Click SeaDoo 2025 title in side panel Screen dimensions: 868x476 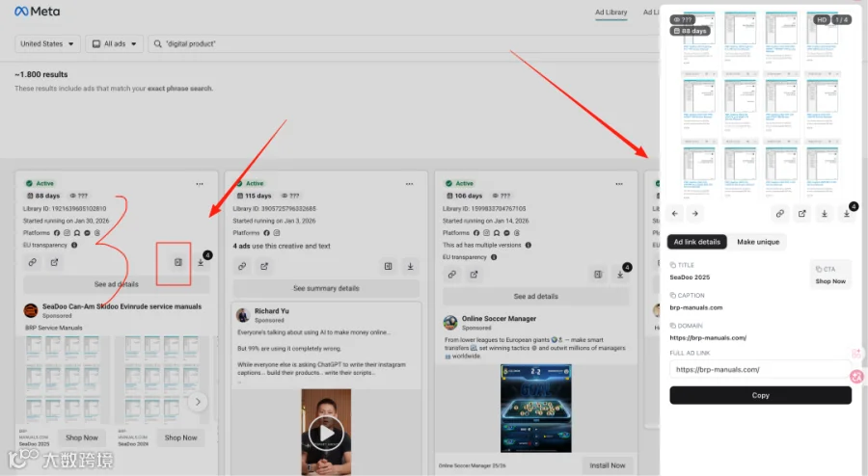(x=690, y=277)
